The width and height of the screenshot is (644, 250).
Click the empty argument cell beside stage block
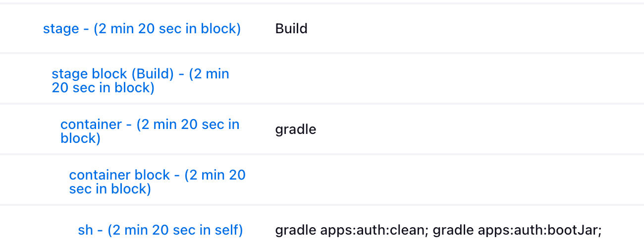pos(446,79)
